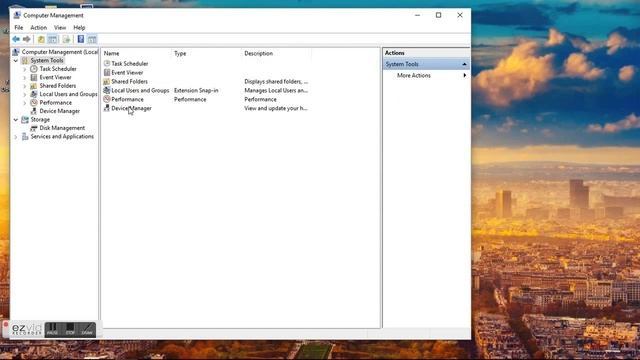
Task: Open Help via the blue question-mark icon
Action: pyautogui.click(x=81, y=39)
